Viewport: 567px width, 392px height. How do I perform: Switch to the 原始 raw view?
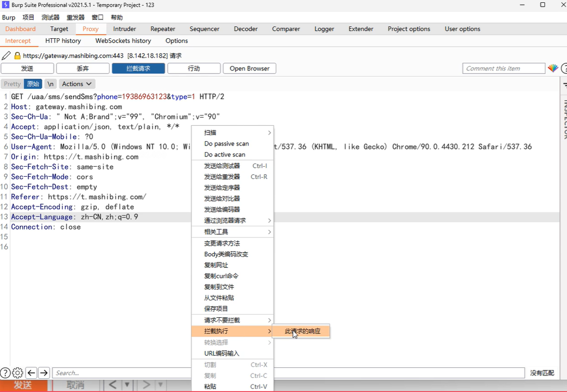(33, 84)
